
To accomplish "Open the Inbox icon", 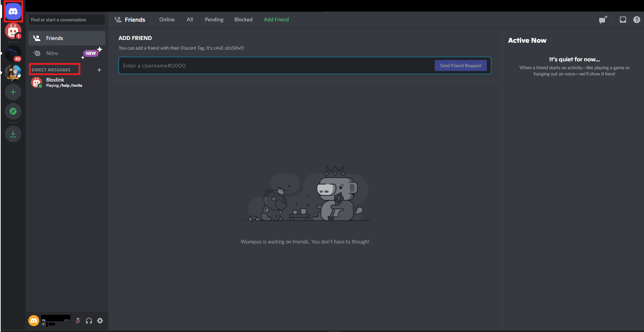I will (623, 20).
